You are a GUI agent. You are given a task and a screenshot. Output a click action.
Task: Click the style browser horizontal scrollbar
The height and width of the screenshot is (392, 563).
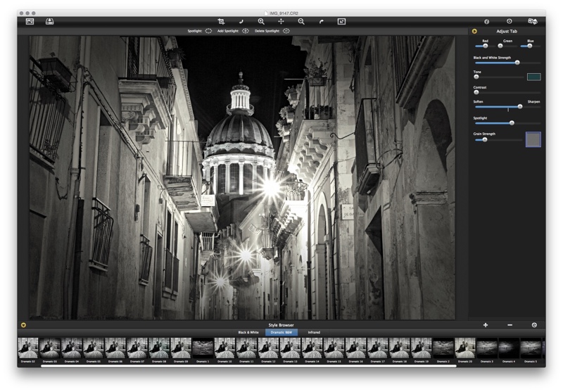click(x=248, y=366)
